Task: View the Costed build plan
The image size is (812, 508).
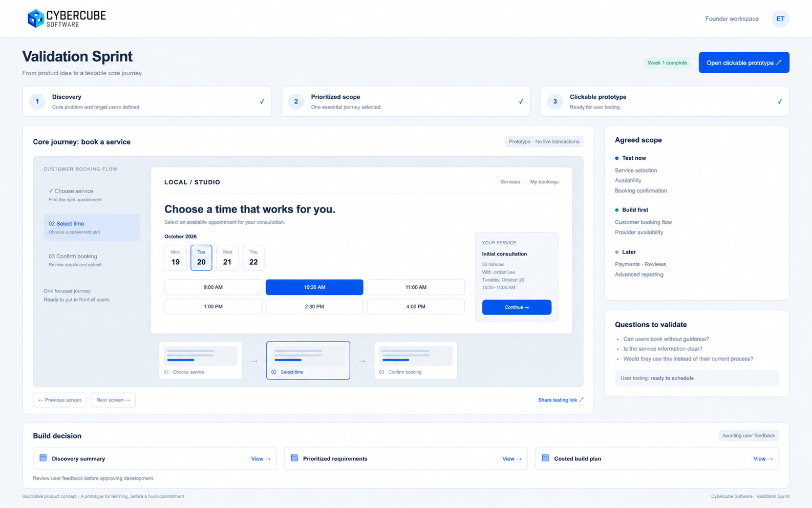Action: [763, 459]
